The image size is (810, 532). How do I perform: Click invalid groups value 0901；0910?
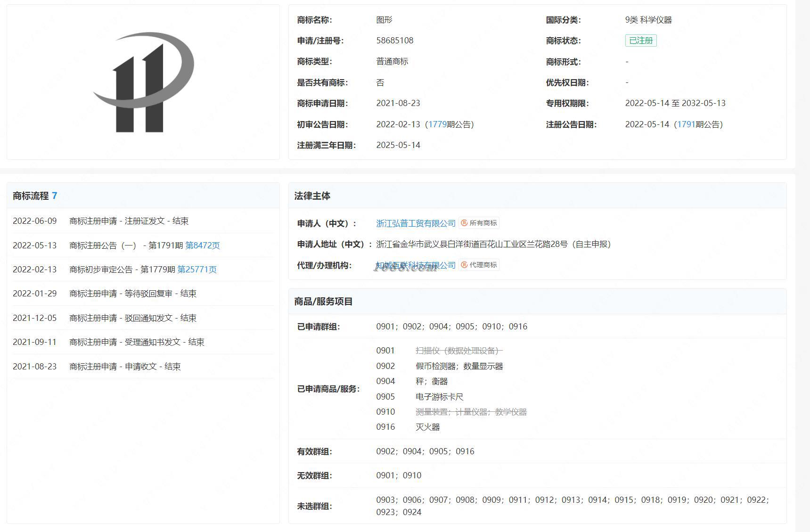pyautogui.click(x=399, y=475)
